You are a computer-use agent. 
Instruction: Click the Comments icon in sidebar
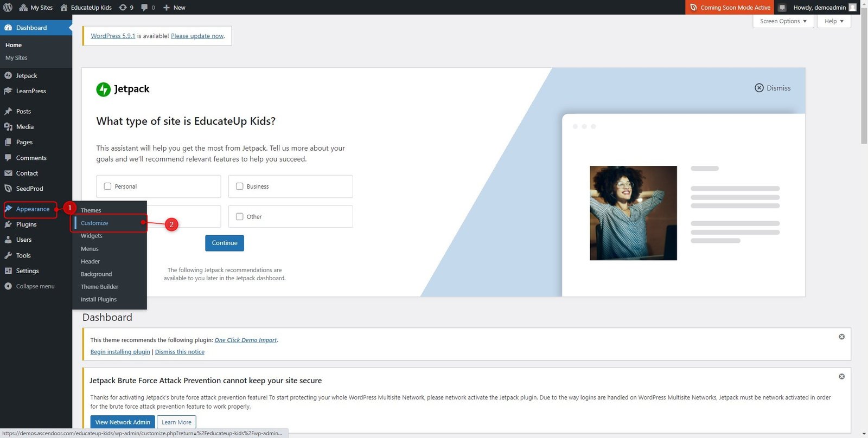8,158
